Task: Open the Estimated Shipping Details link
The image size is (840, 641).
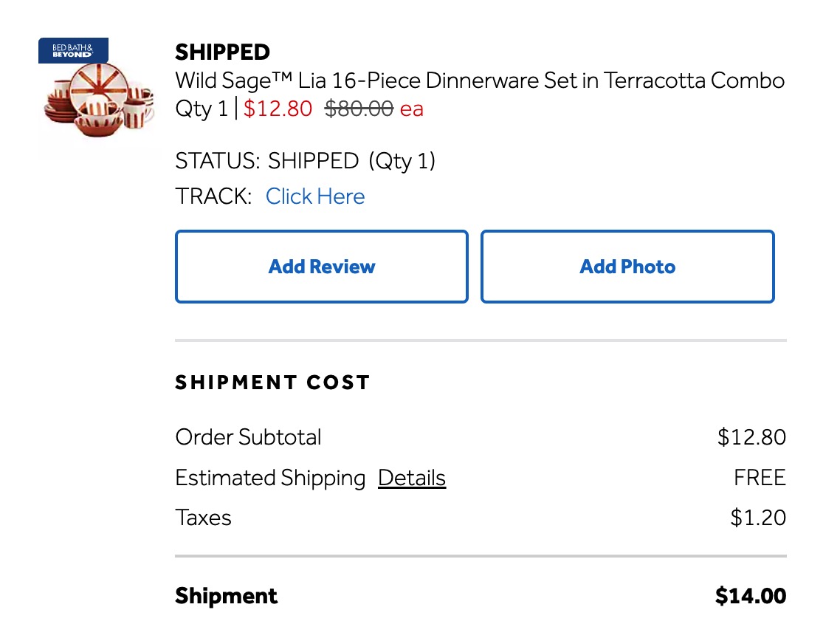Action: click(x=411, y=478)
